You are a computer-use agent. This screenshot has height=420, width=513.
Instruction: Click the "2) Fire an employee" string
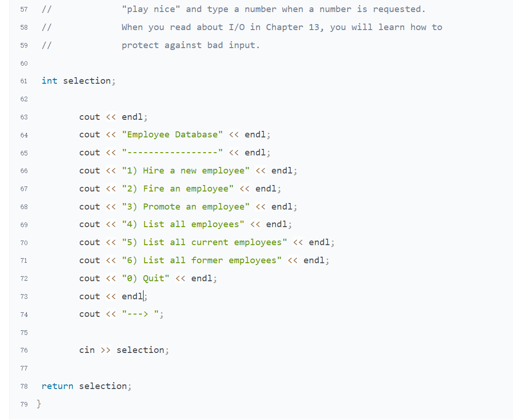[177, 189]
